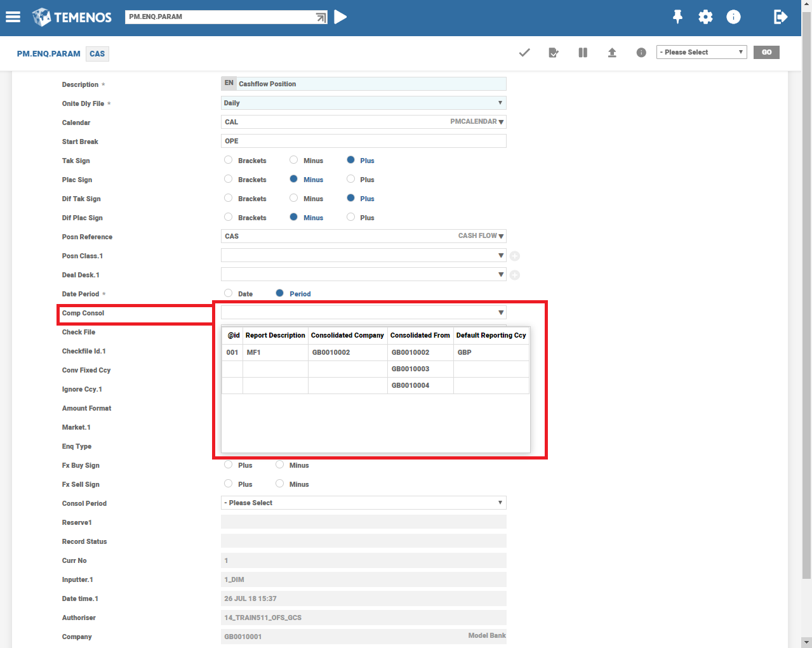Image resolution: width=812 pixels, height=648 pixels.
Task: Open settings with the gear icon
Action: point(705,17)
